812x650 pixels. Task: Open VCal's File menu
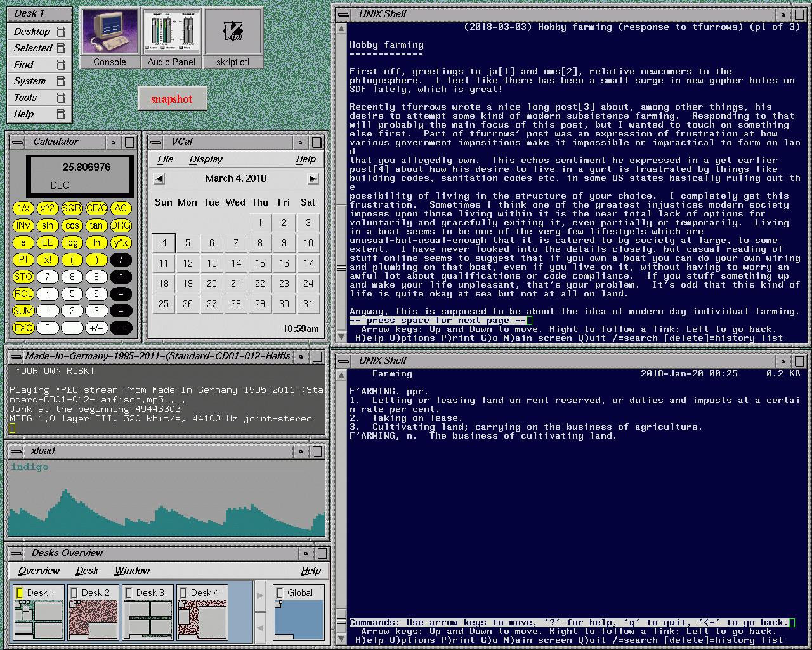[x=165, y=159]
